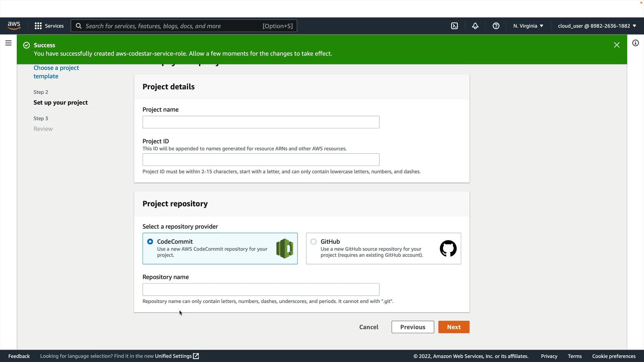Expand the N. Virginia region dropdown

pyautogui.click(x=528, y=26)
